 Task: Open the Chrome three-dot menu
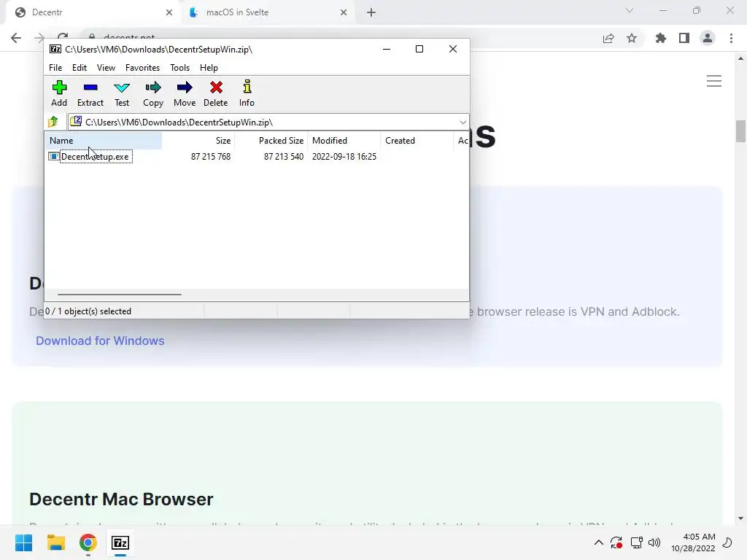(x=731, y=38)
